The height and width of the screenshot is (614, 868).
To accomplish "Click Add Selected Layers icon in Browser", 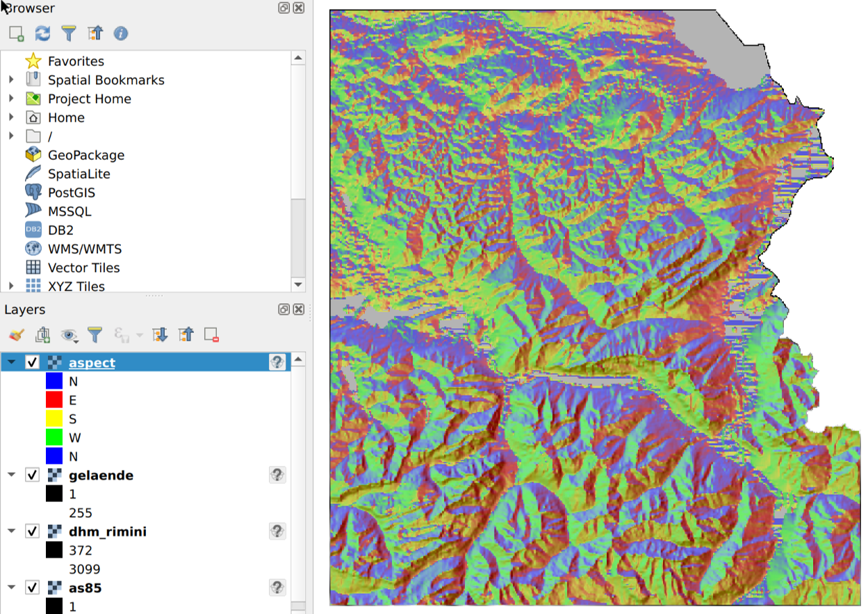I will coord(17,33).
